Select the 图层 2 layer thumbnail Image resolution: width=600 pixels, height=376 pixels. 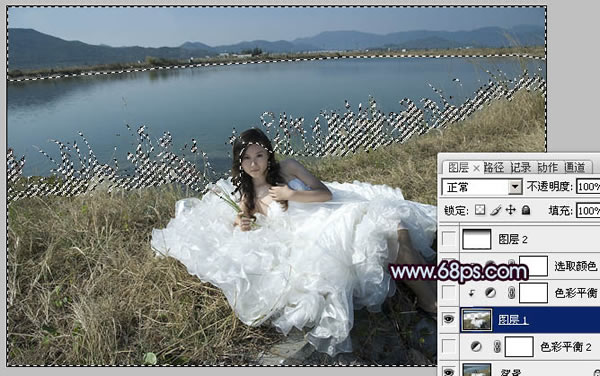[476, 239]
